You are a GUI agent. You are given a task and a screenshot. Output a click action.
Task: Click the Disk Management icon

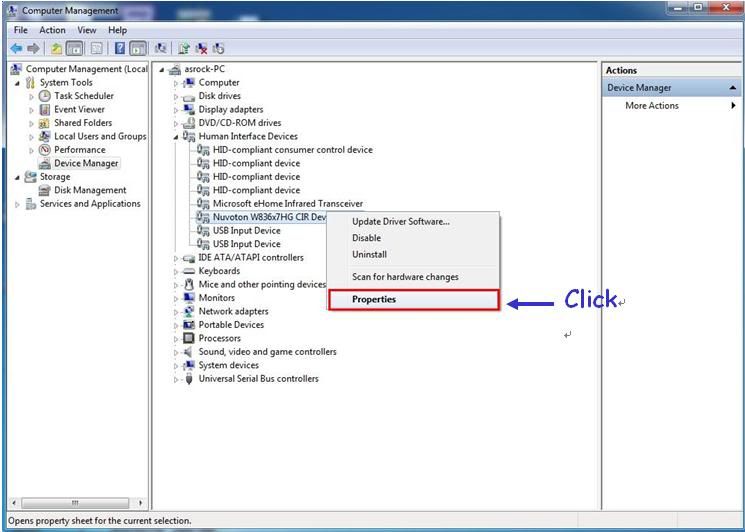pos(44,190)
